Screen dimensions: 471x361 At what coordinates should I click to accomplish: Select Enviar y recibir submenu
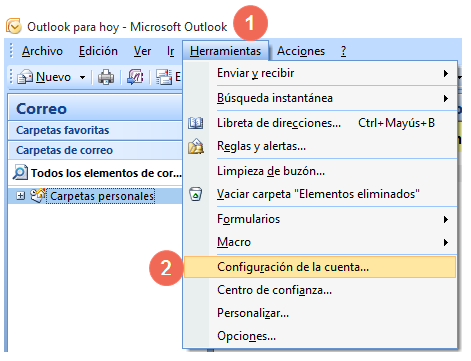(x=320, y=73)
